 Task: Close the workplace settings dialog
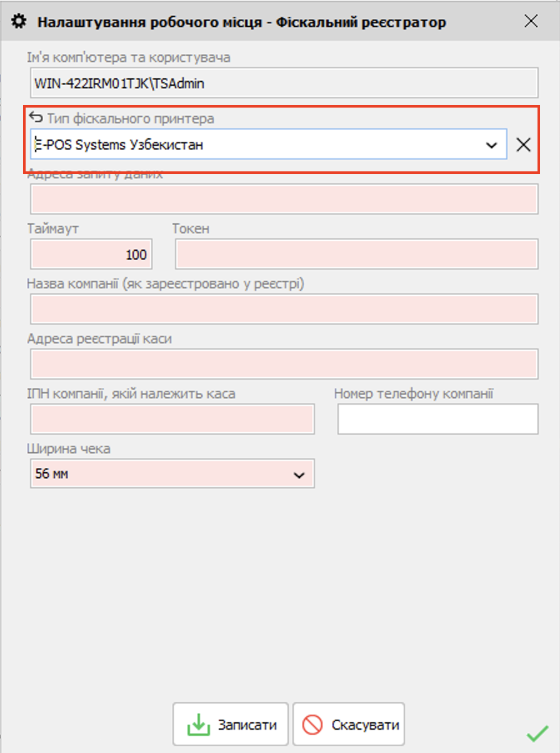pos(531,21)
